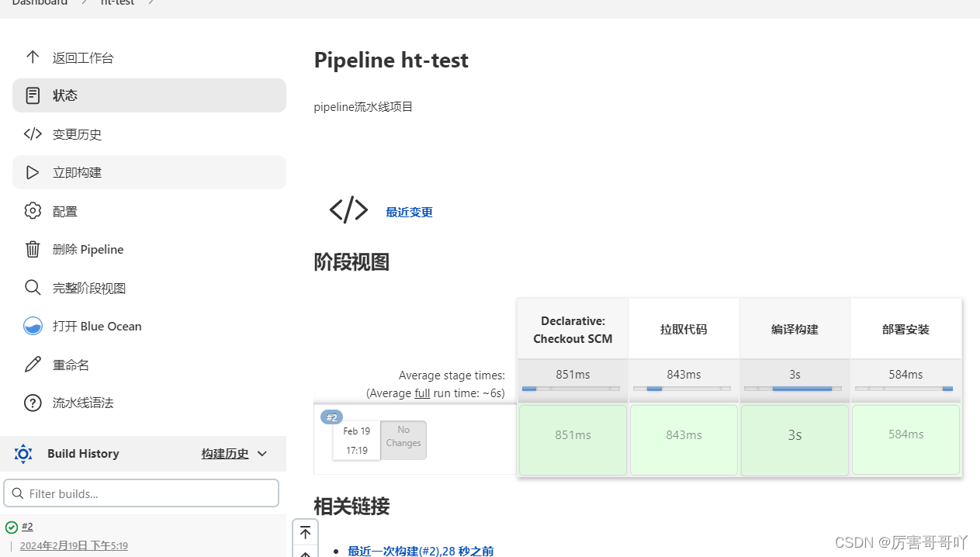Click the trash icon for 删除 Pipeline
Viewport: 980px width, 557px height.
(x=33, y=249)
